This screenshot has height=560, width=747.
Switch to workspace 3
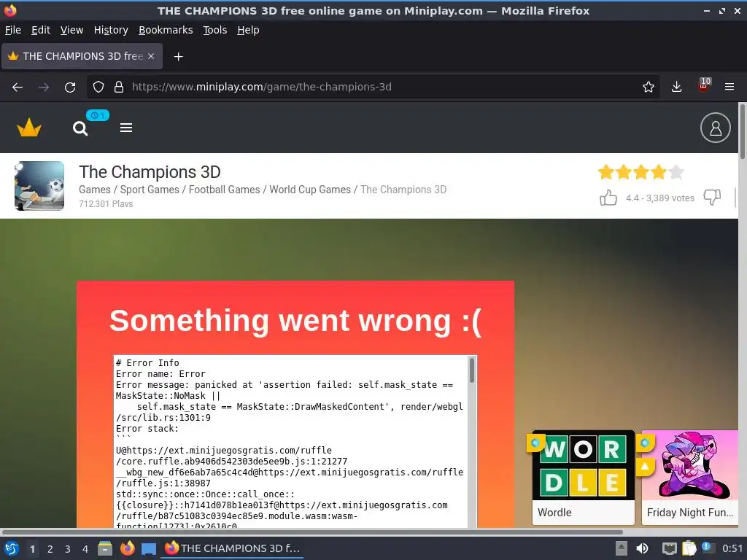68,549
